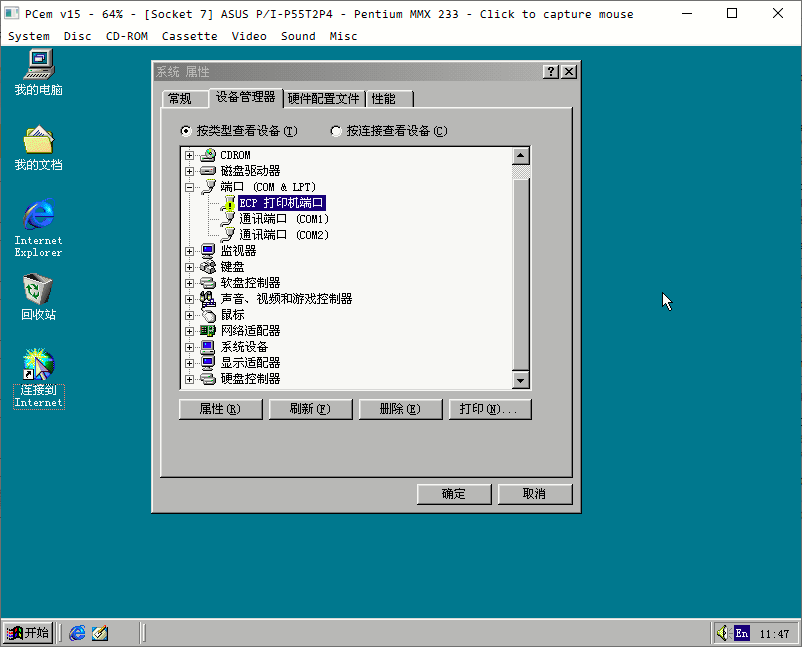This screenshot has width=802, height=647.
Task: Click the device list scroll down arrow
Action: pyautogui.click(x=521, y=380)
